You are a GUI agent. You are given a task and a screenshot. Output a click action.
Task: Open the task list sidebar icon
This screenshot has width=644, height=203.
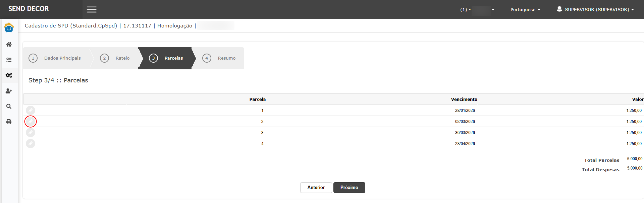click(9, 60)
